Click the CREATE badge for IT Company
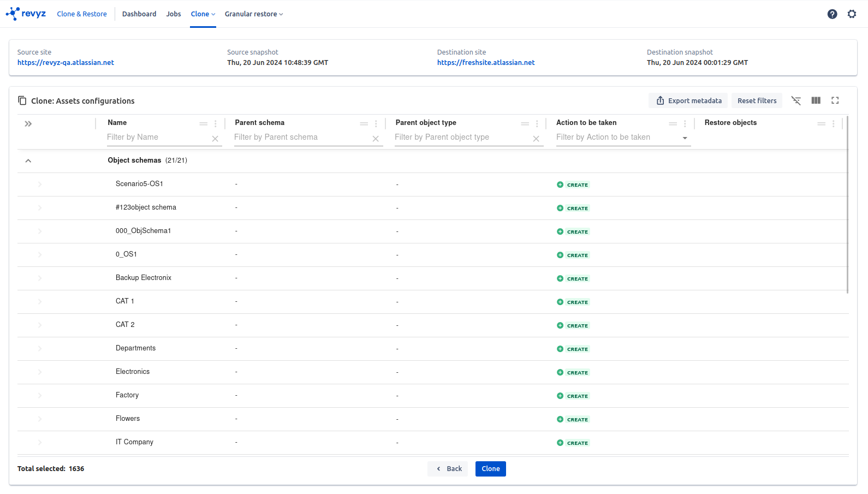The image size is (868, 494). [573, 443]
